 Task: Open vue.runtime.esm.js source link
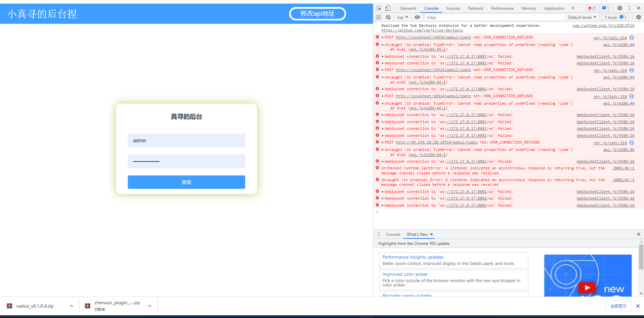603,25
